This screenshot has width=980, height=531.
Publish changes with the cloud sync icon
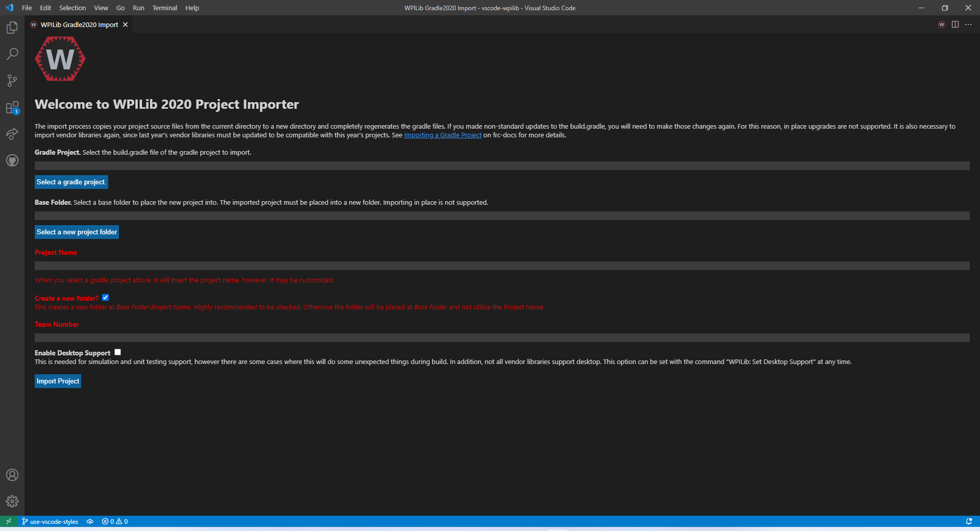click(90, 521)
